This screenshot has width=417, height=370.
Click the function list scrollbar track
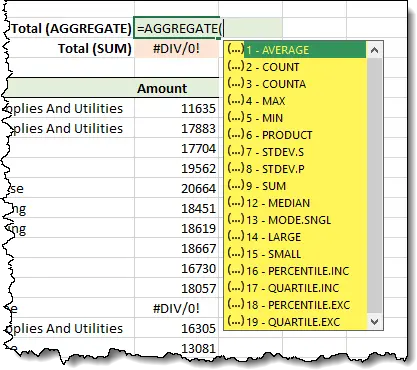tap(374, 186)
